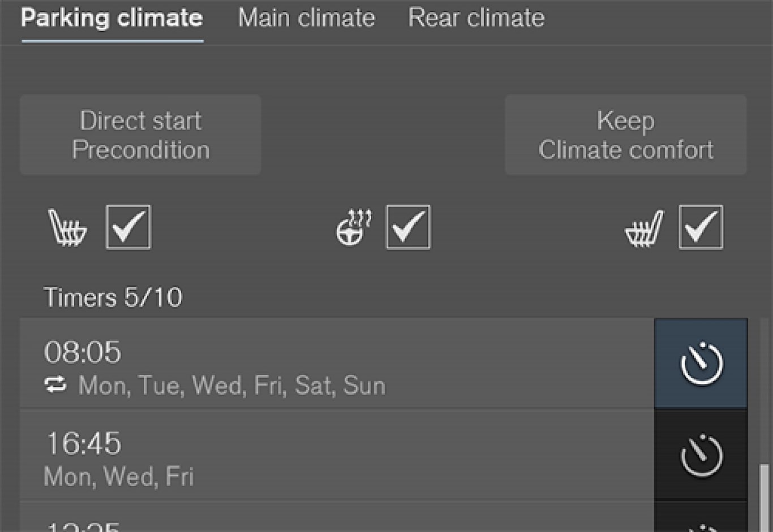Uncheck the steering wheel heating checkbox

pyautogui.click(x=408, y=227)
